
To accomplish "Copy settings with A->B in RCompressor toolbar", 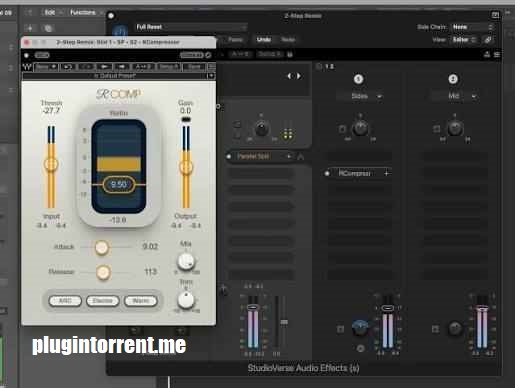I will click(143, 67).
